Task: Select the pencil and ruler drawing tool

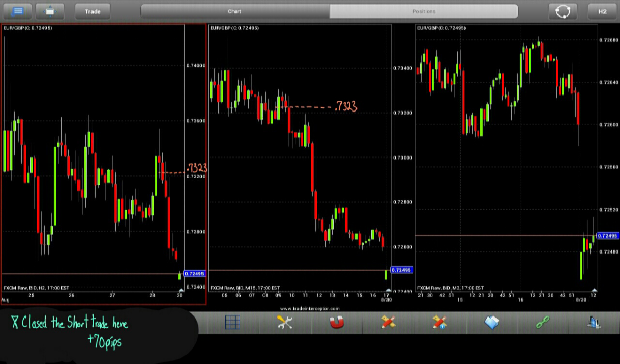Action: coord(388,323)
